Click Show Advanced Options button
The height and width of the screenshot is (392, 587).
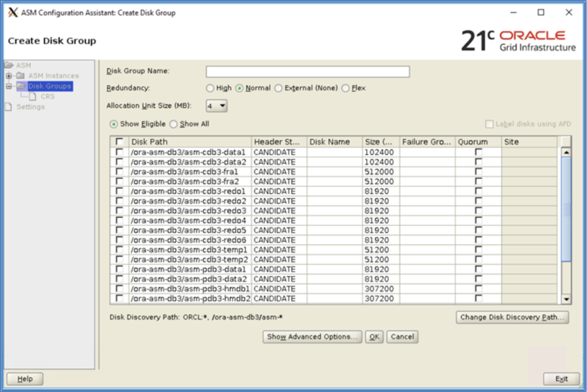[x=312, y=337]
